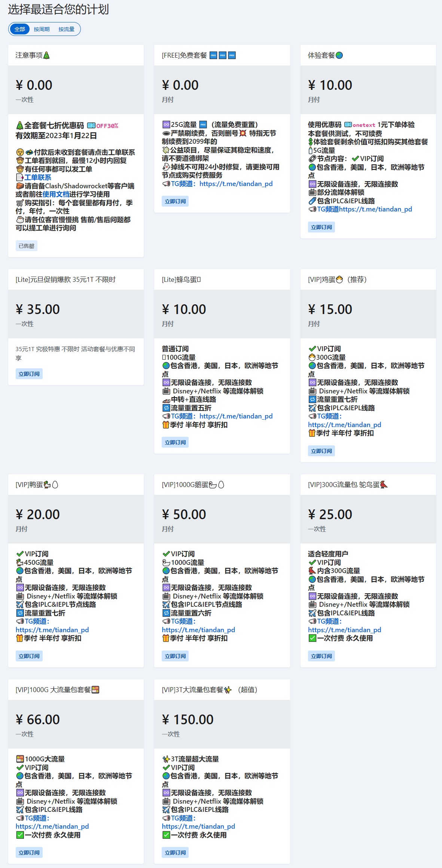
Task: Click the globe icon next to 体验套餐
Action: click(339, 55)
